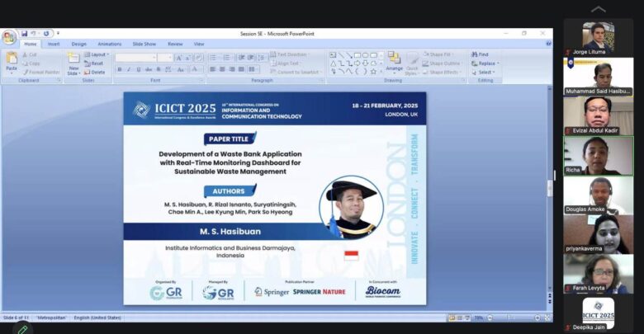Viewport: 644px width, 334px height.
Task: Toggle Underline formatting in Font group
Action: pos(139,70)
